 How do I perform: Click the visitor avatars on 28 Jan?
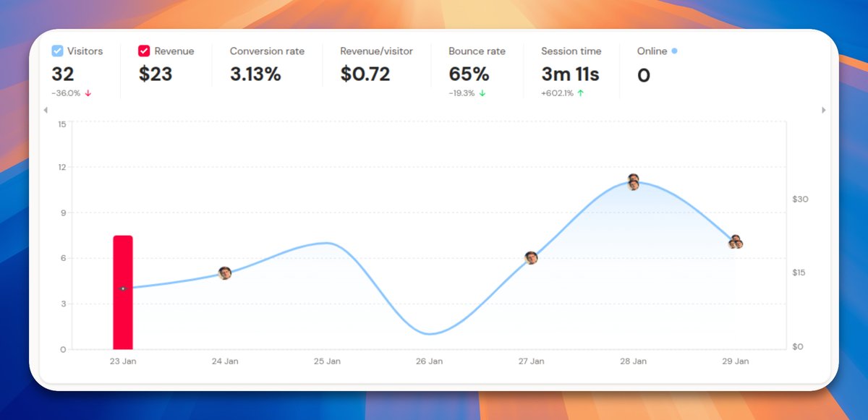click(634, 182)
